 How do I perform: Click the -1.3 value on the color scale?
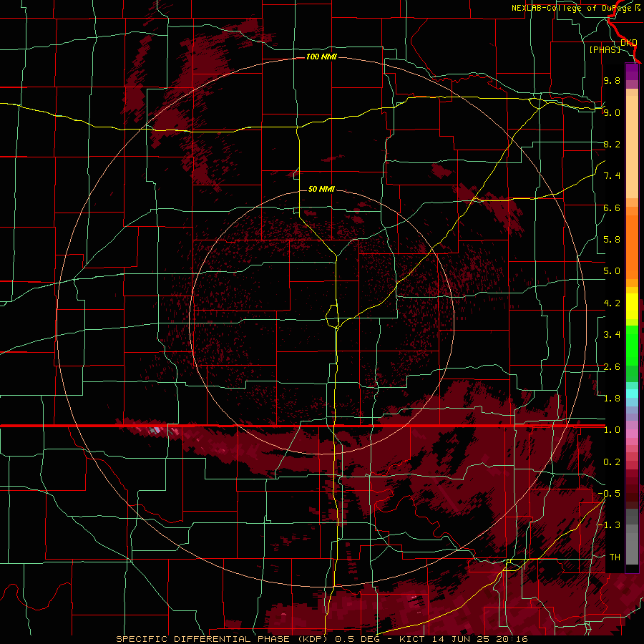click(609, 525)
